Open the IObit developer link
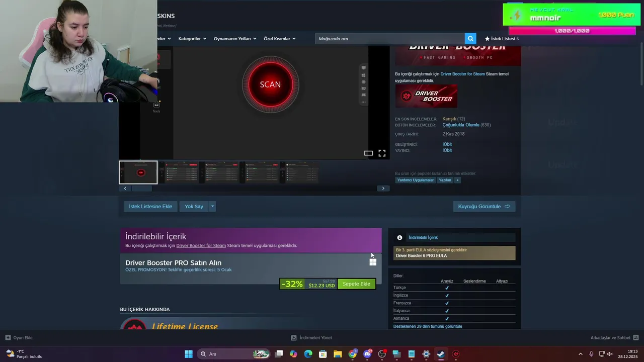 (x=447, y=144)
